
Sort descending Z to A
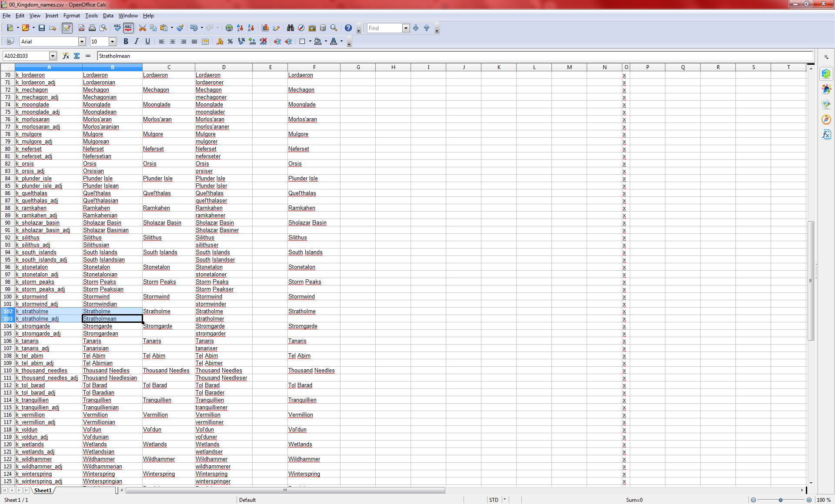coord(251,28)
